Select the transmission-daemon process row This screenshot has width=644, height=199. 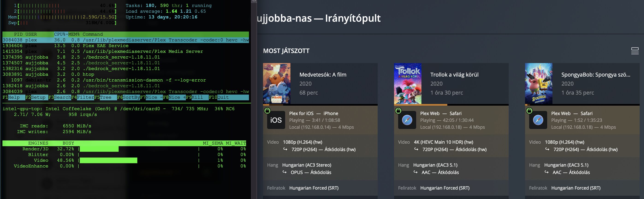125,80
